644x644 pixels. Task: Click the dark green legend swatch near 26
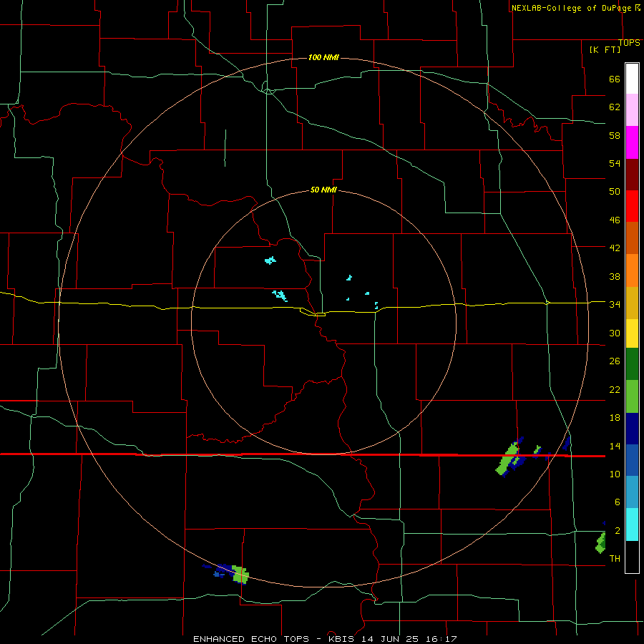click(632, 364)
